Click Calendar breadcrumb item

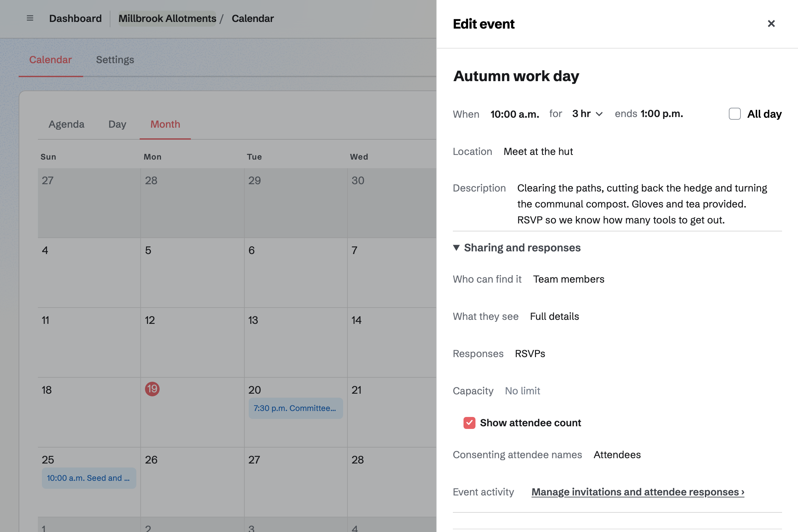[x=252, y=18]
